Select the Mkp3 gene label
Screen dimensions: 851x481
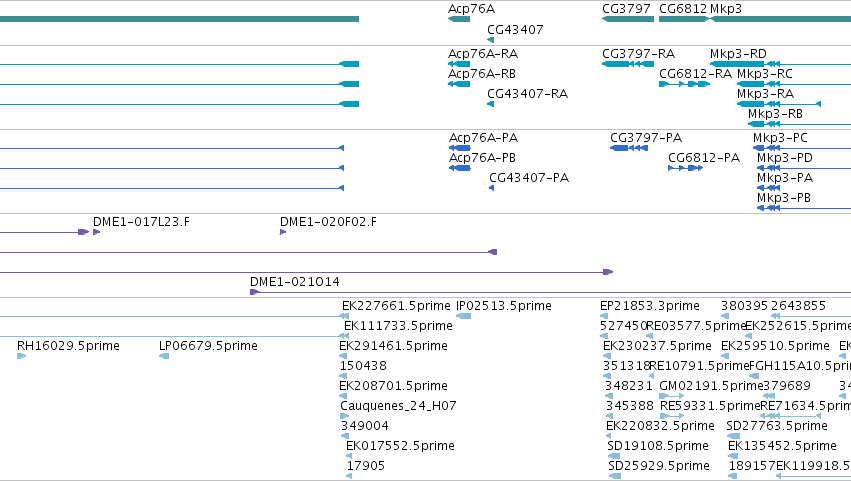(726, 9)
